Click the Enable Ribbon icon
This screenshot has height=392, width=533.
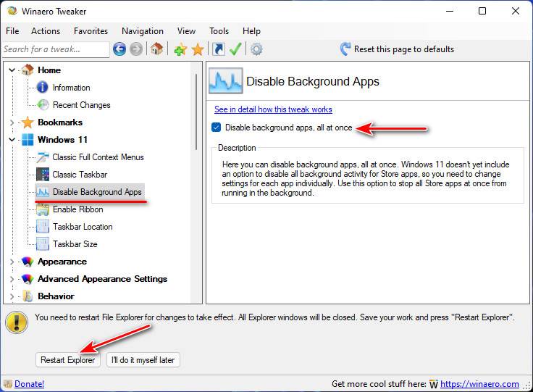click(43, 209)
